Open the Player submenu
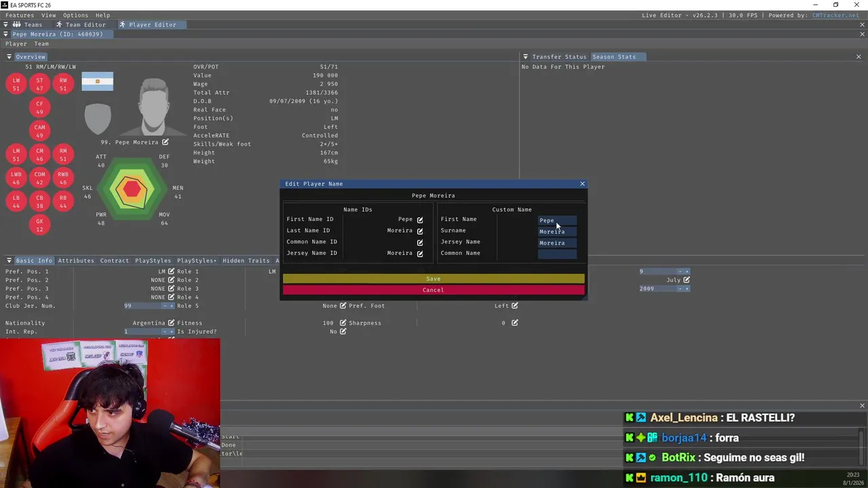This screenshot has height=488, width=868. 16,44
